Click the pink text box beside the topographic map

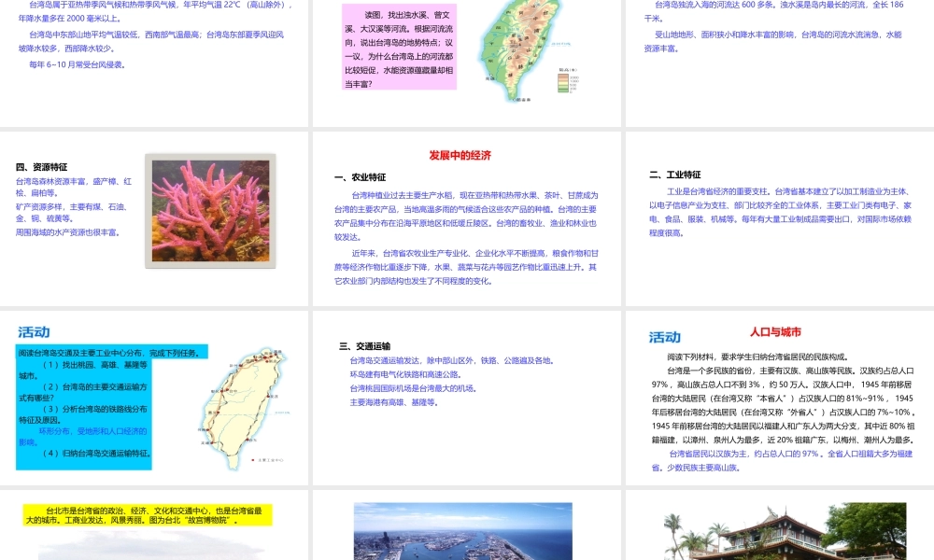[x=399, y=47]
